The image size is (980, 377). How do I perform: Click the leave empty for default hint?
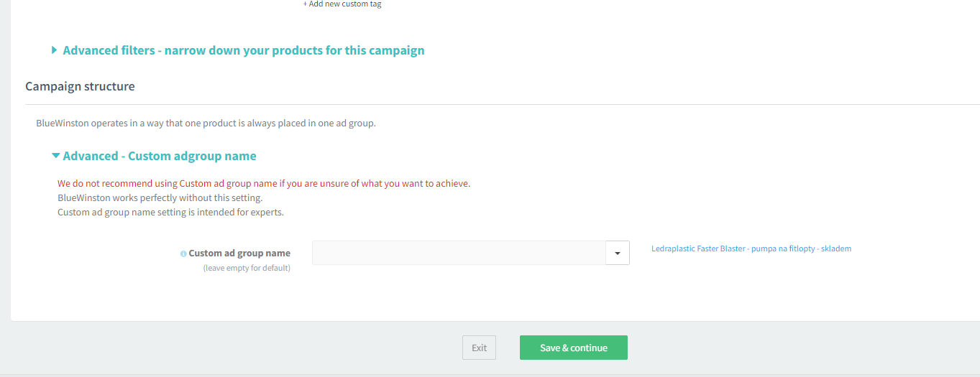pos(247,268)
